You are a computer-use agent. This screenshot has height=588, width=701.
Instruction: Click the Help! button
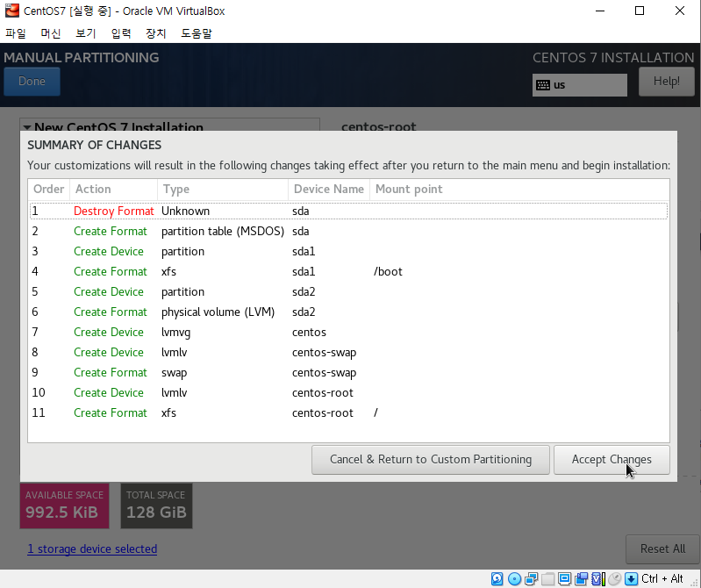coord(666,82)
